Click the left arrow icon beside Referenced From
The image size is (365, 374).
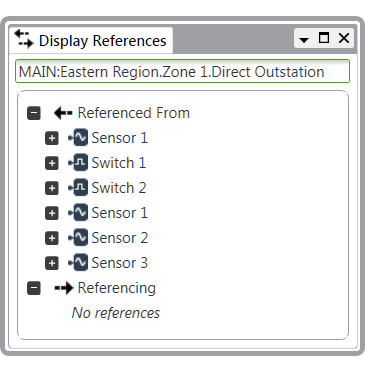coord(63,113)
